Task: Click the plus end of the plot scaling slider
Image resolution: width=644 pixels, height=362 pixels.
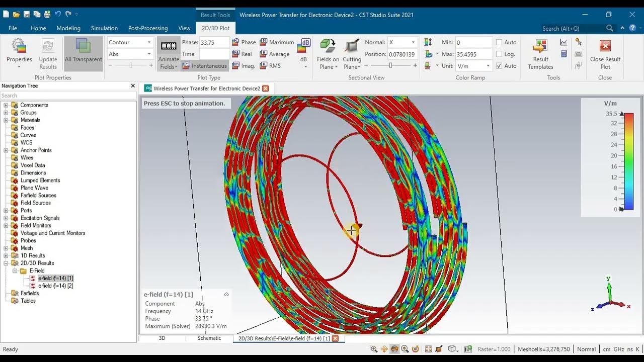Action: 151,65
